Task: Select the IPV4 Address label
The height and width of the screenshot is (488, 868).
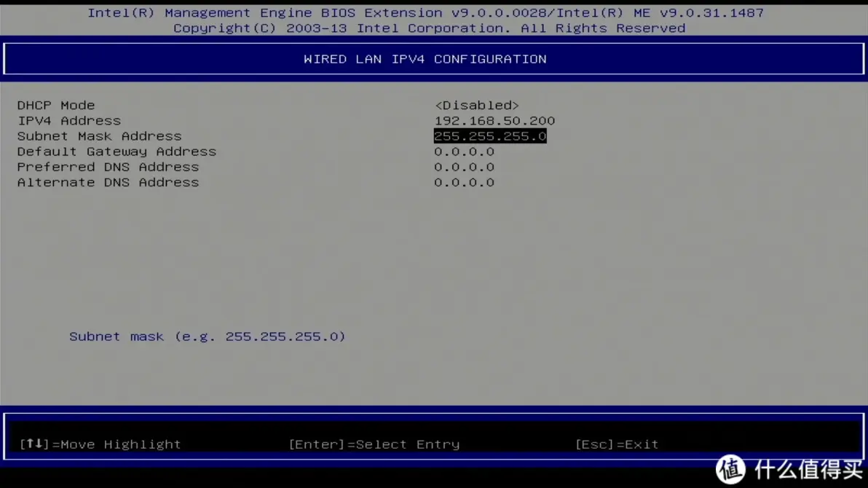Action: [69, 121]
